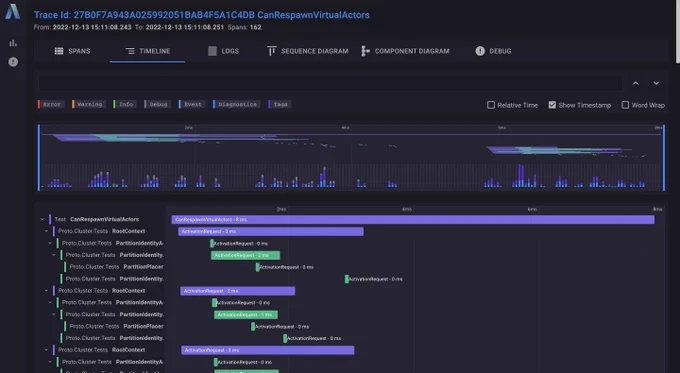Toggle the Warning log level filter
This screenshot has height=373, width=680.
(89, 104)
